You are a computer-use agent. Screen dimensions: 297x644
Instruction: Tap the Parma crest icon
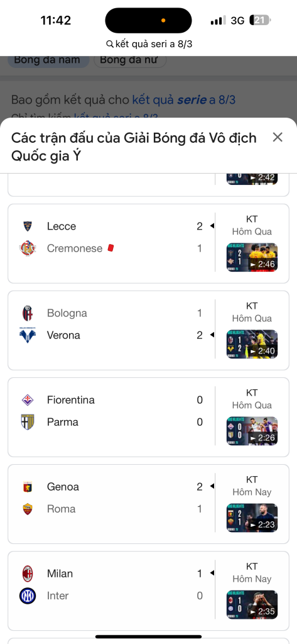pos(28,422)
